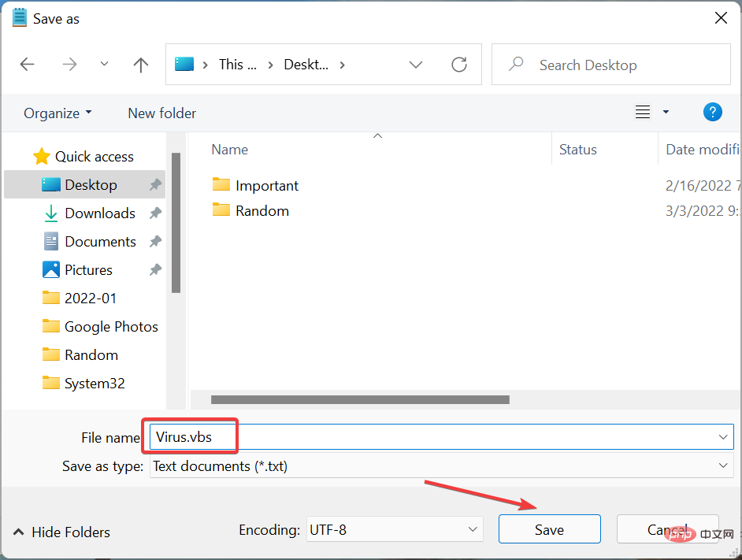Collapse with Hide Folders
This screenshot has height=560, width=742.
pyautogui.click(x=62, y=532)
